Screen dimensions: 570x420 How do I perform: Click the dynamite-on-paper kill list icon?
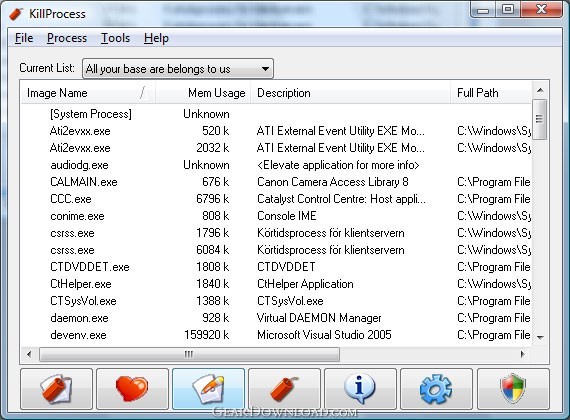pos(56,389)
